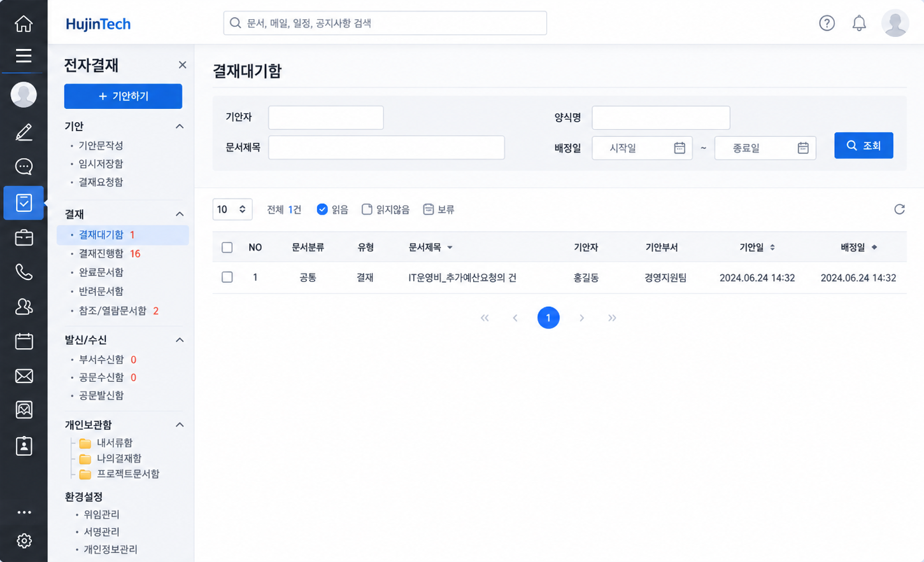
Task: Open the hamburger menu icon
Action: 24,55
